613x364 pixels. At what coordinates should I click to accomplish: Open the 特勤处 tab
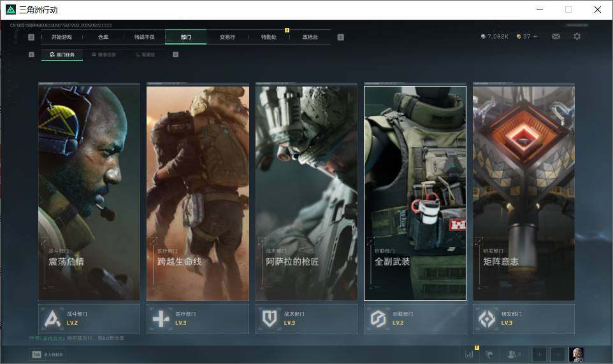(x=268, y=37)
